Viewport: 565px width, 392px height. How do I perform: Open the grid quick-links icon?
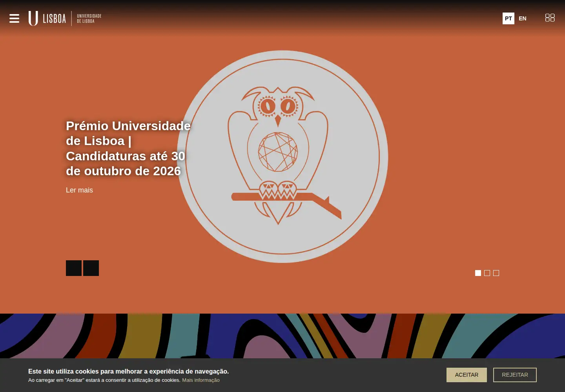[550, 18]
